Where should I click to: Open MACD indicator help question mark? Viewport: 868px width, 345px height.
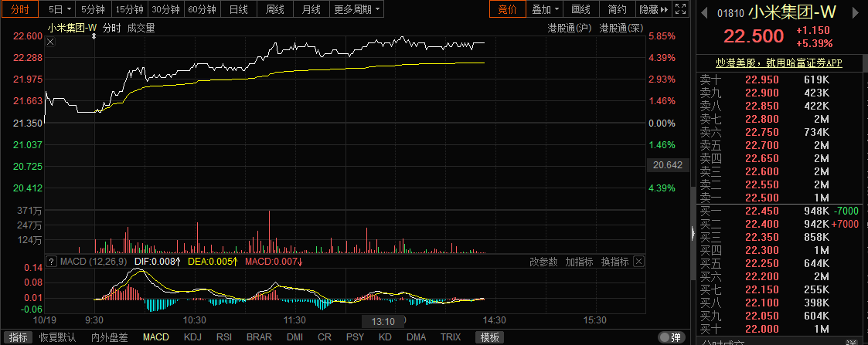53,262
